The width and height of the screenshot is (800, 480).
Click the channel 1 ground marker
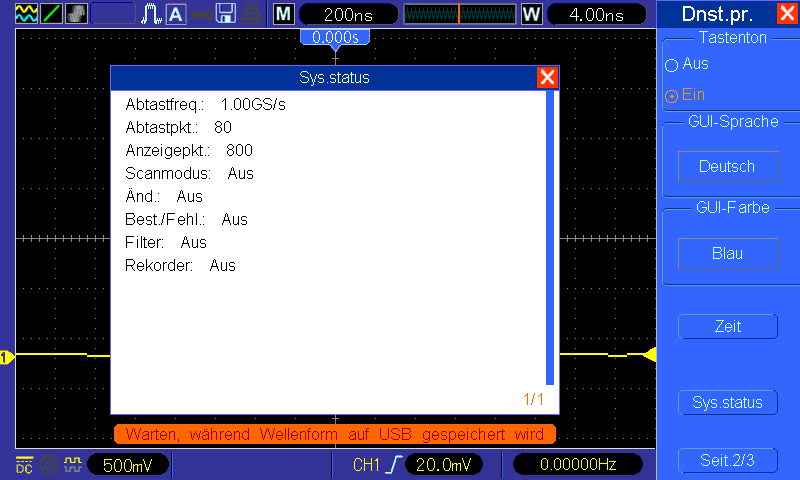click(7, 357)
